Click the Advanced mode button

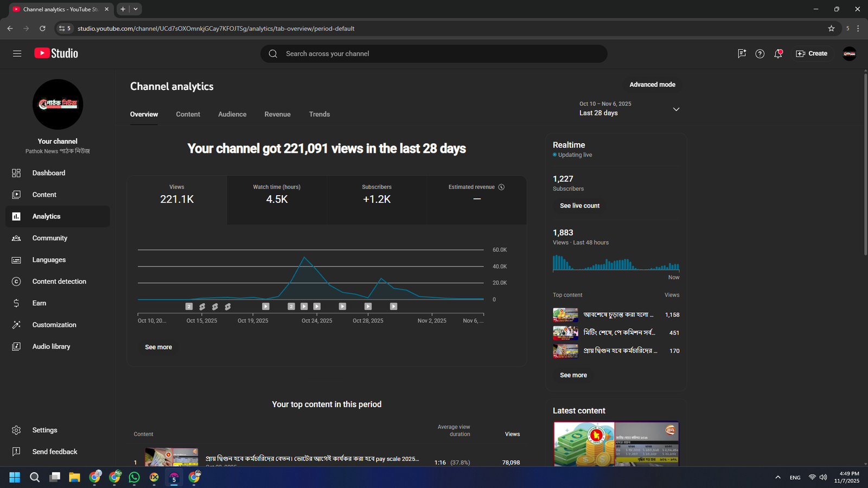tap(652, 85)
